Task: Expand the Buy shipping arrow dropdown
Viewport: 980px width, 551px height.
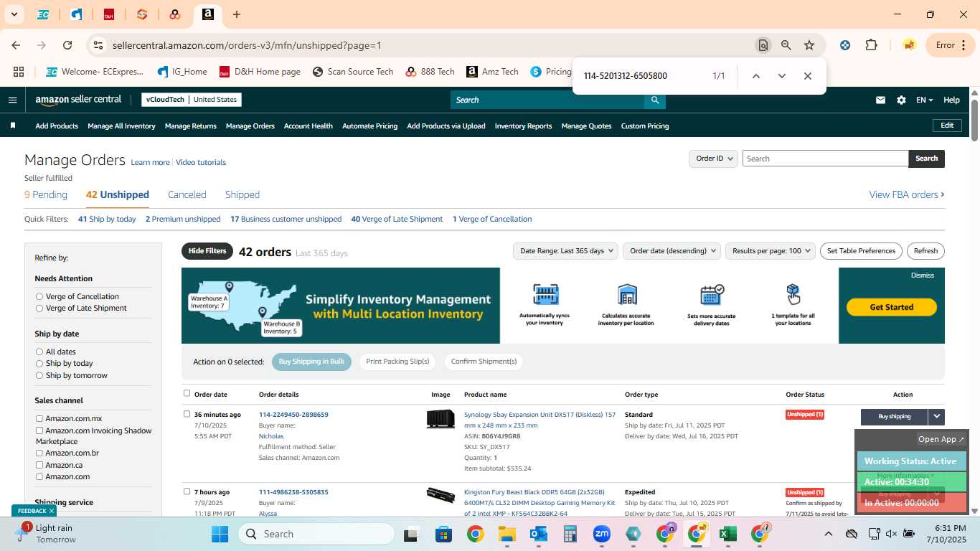Action: [936, 416]
